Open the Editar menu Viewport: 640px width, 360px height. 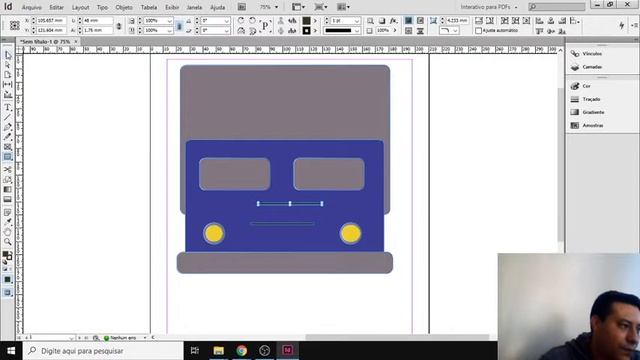[x=56, y=7]
